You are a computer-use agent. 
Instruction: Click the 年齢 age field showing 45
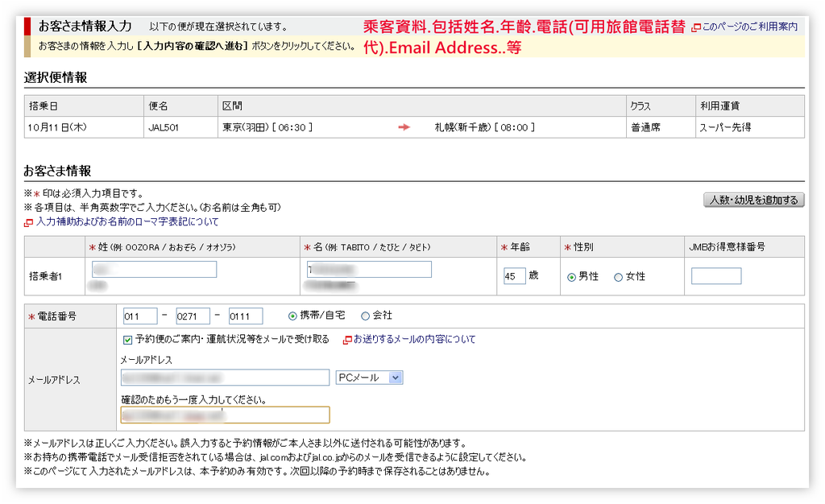514,276
